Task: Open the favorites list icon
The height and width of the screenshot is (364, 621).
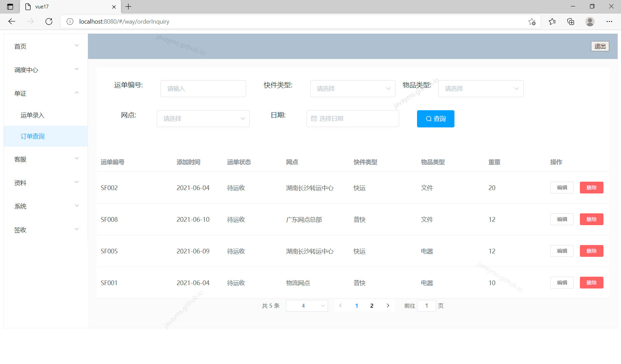Action: click(x=552, y=22)
